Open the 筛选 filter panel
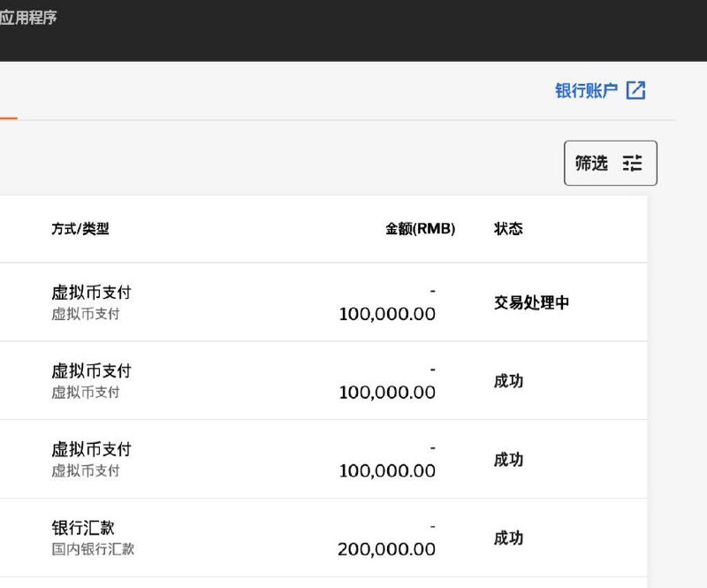Viewport: 707px width, 588px height. [610, 163]
